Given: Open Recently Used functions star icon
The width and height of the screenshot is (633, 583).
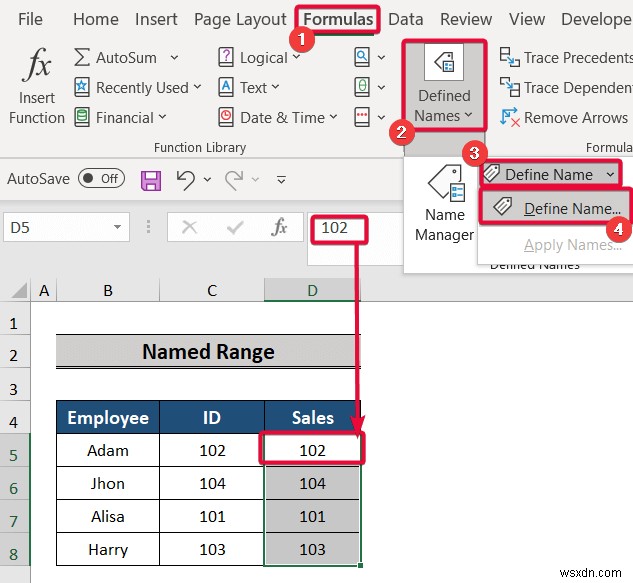Looking at the screenshot, I should 82,87.
